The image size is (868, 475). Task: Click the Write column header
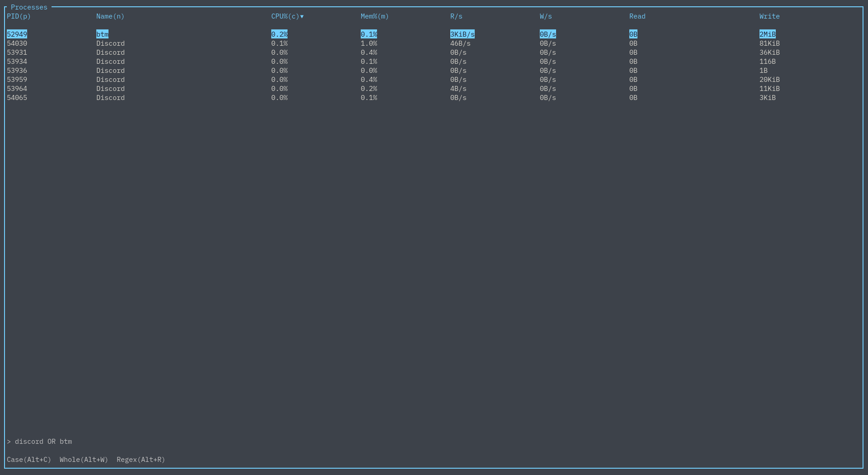tap(769, 16)
